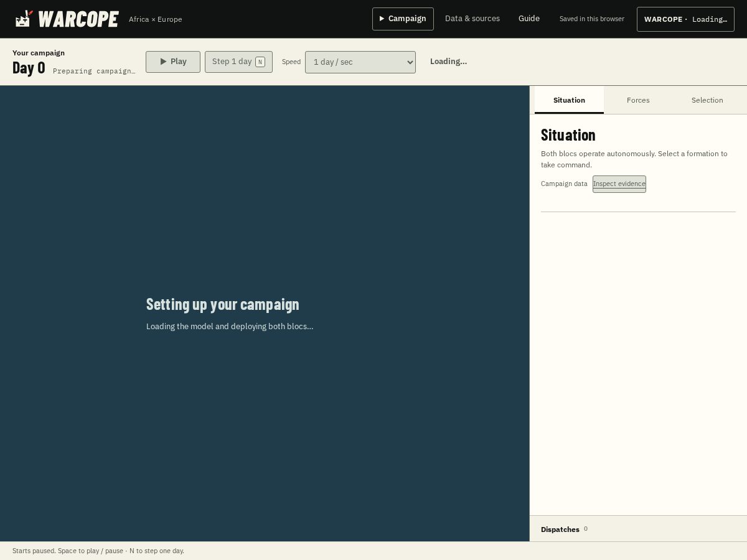This screenshot has width=747, height=560.
Task: Switch to the Situation tab
Action: pyautogui.click(x=569, y=100)
